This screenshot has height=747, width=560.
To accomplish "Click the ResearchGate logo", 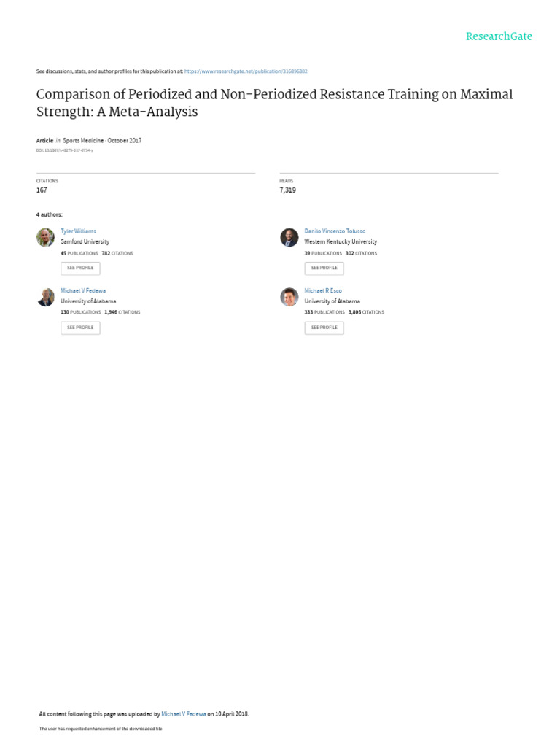I will pyautogui.click(x=499, y=36).
